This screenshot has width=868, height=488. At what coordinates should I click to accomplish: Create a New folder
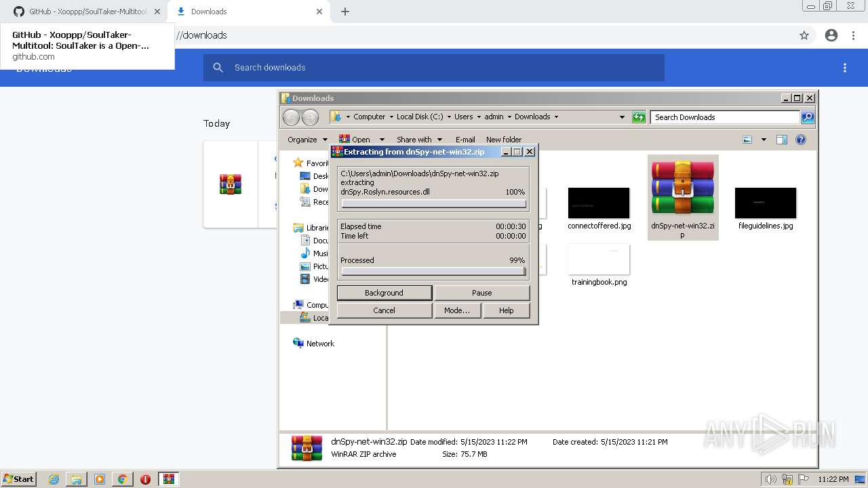pos(504,140)
